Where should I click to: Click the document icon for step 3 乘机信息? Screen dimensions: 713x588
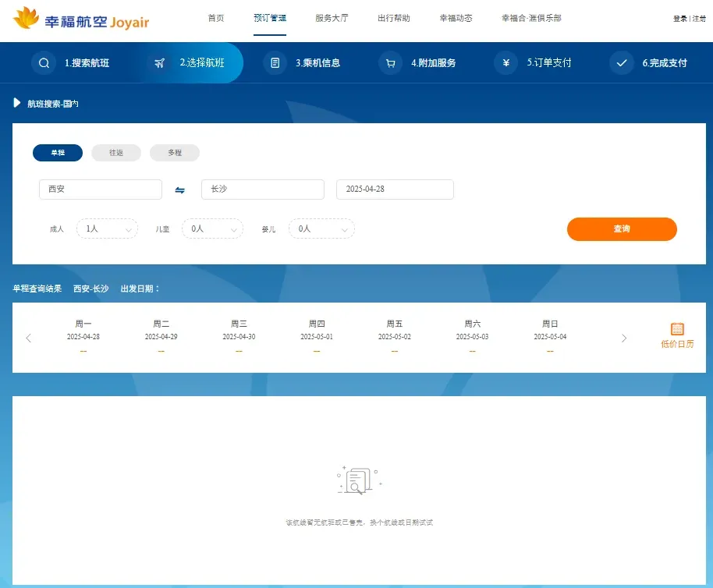pos(275,62)
